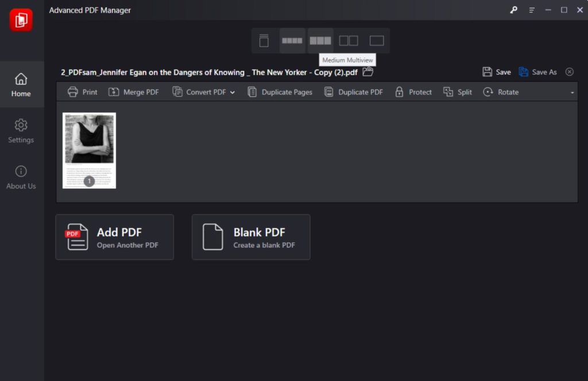Click Add PDF to open another PDF

click(x=115, y=237)
